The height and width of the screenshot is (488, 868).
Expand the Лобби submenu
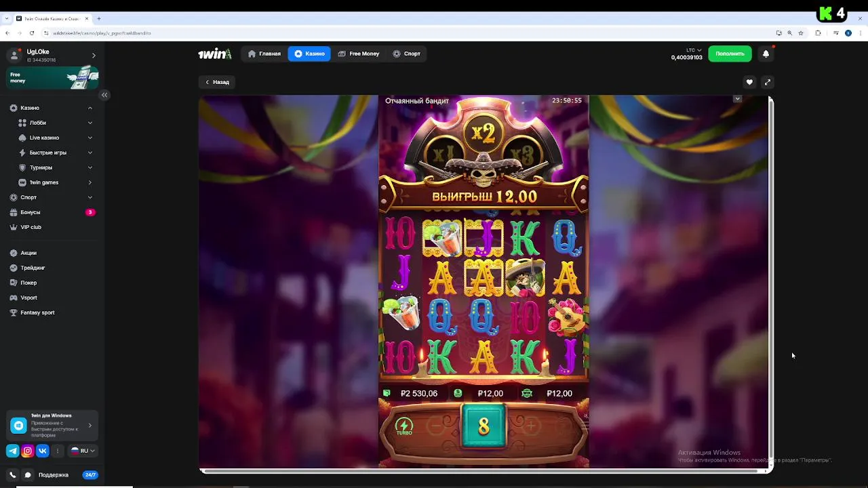90,123
